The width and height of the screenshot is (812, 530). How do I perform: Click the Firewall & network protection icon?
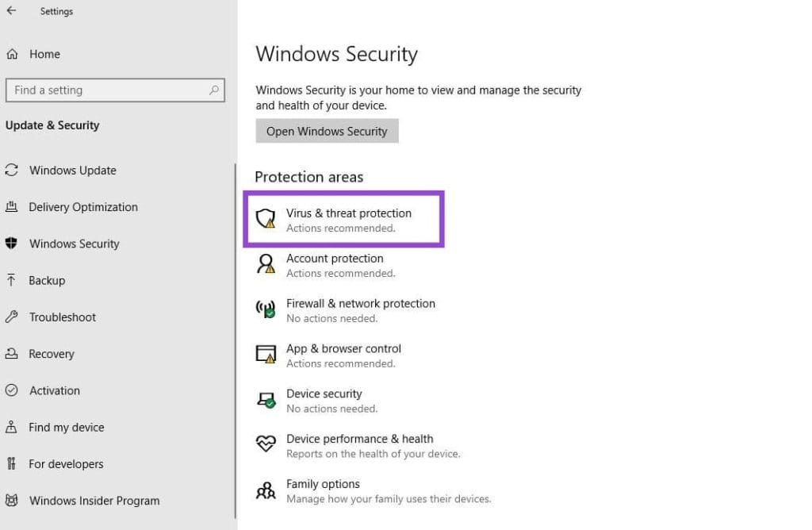[x=266, y=309]
